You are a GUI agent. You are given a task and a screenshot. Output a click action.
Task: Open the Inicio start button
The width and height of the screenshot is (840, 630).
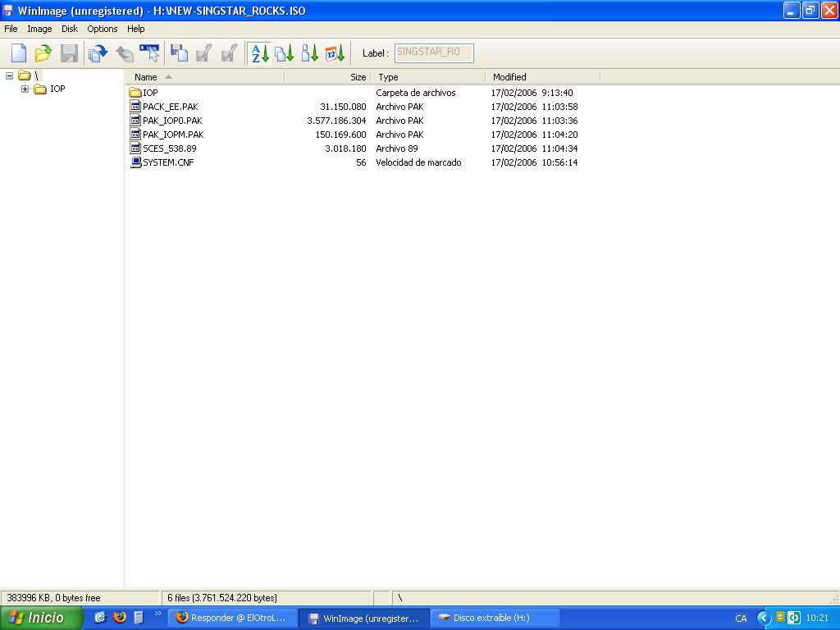click(41, 618)
